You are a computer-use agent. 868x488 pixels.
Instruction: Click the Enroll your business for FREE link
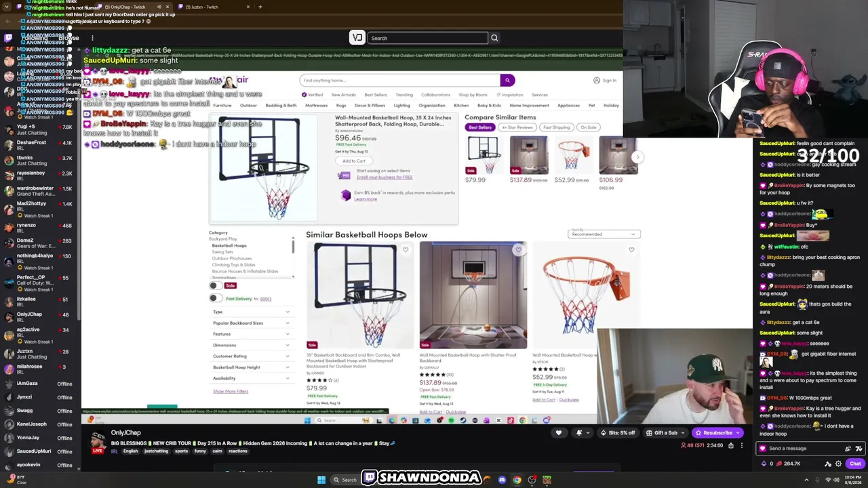384,177
